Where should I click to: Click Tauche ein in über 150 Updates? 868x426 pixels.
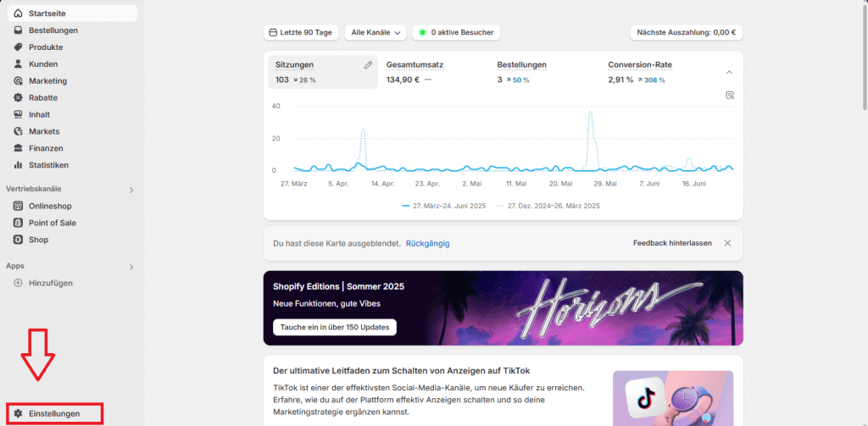click(x=334, y=327)
